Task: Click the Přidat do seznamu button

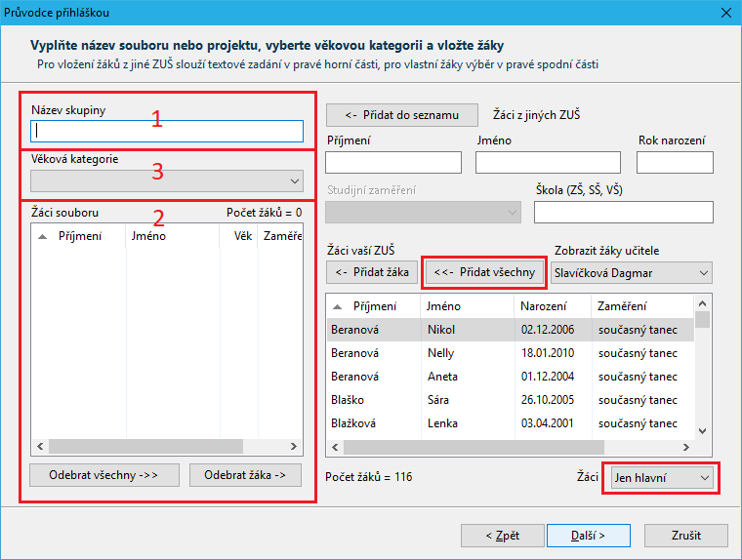Action: 402,115
